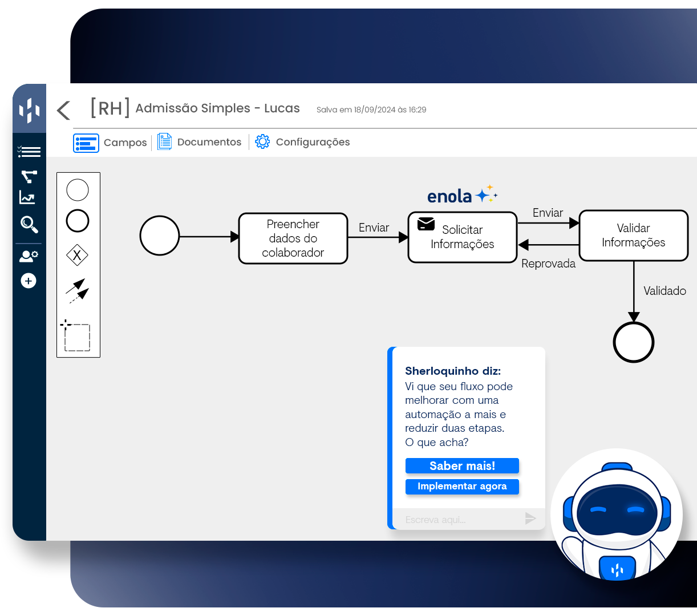Open the Configurações tab
697x616 pixels.
(302, 142)
